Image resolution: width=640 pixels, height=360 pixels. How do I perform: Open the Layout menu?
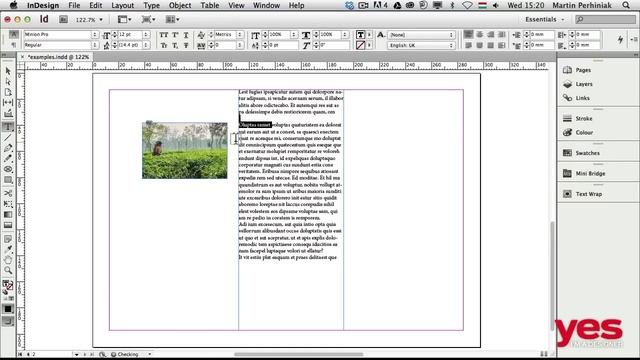click(x=122, y=5)
